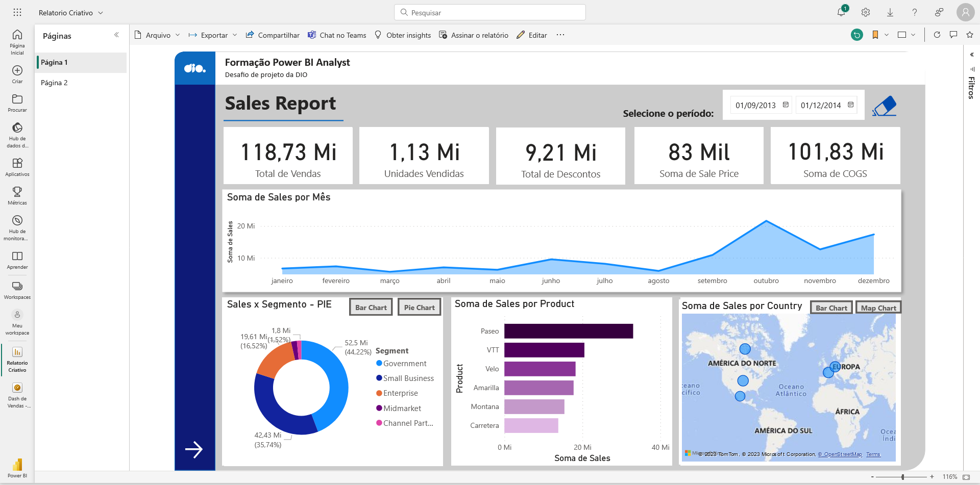Click the bookmark icon in the toolbar
This screenshot has width=980, height=485.
point(875,35)
